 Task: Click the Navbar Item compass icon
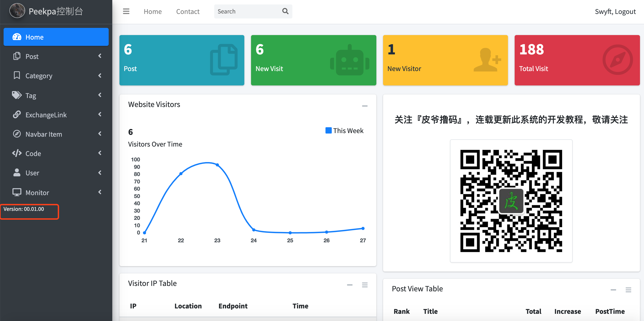click(17, 134)
